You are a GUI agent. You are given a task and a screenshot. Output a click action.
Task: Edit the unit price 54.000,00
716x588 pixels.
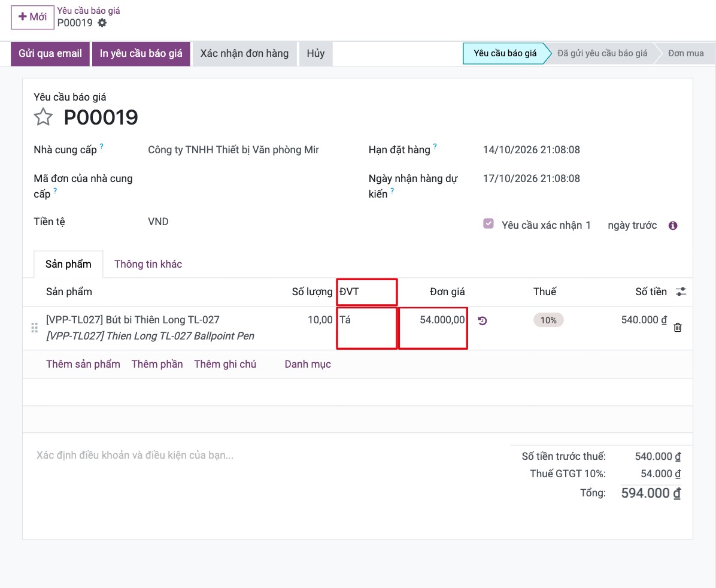(x=433, y=328)
